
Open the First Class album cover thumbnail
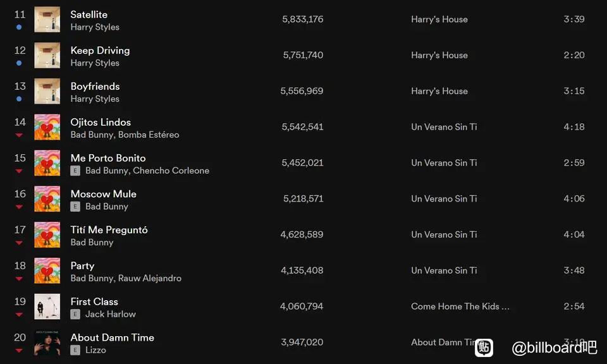(47, 306)
